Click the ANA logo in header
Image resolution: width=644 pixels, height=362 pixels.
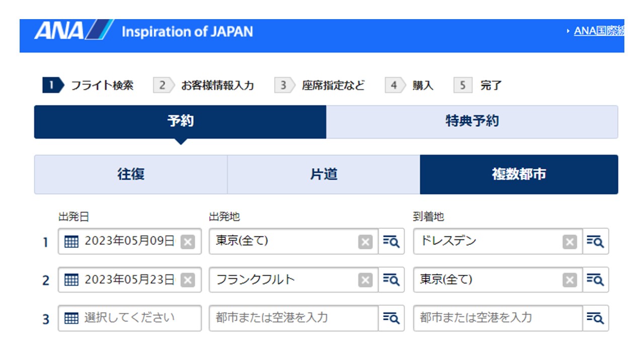[74, 30]
